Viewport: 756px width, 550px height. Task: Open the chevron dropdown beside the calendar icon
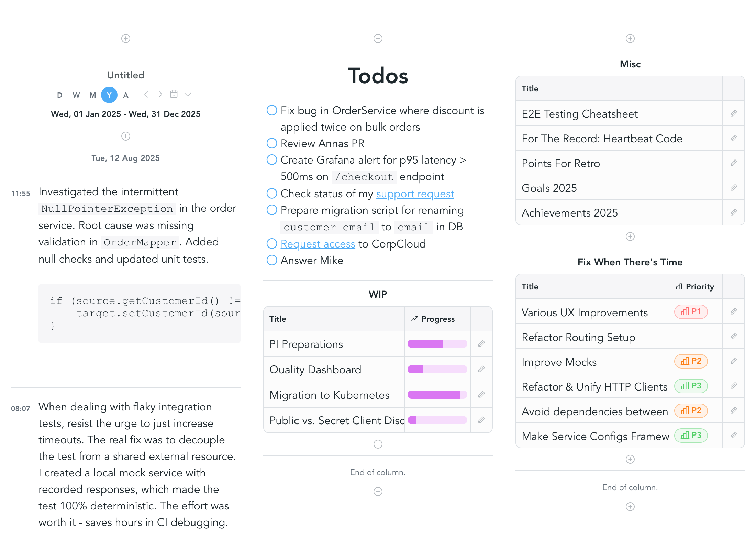coord(187,95)
